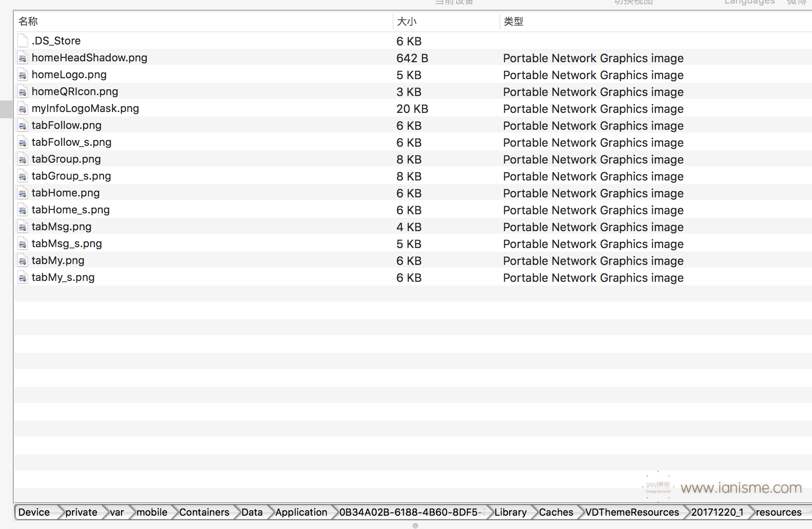Click the type cell of homeLogo.png

coord(593,75)
